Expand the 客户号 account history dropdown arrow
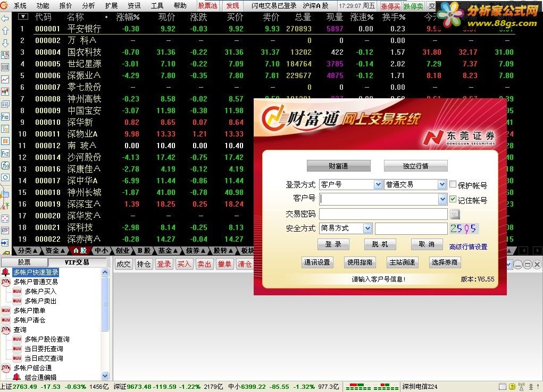543x392 pixels. [442, 199]
